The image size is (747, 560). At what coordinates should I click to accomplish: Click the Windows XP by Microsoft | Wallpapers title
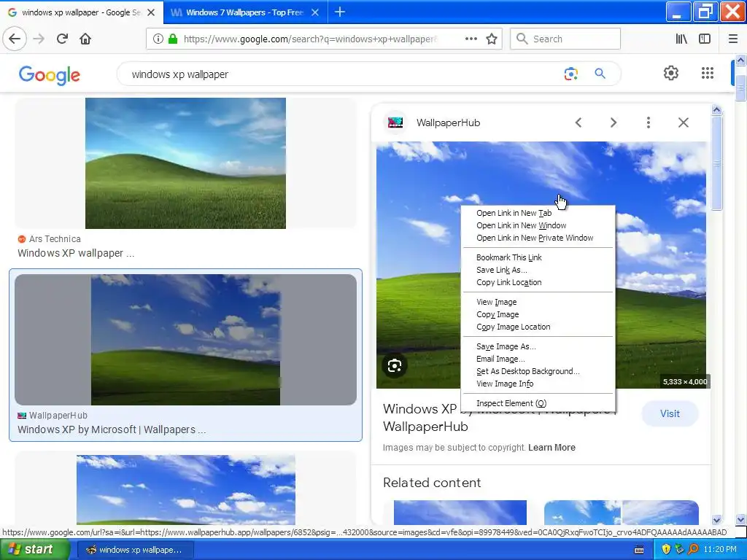[x=112, y=429]
